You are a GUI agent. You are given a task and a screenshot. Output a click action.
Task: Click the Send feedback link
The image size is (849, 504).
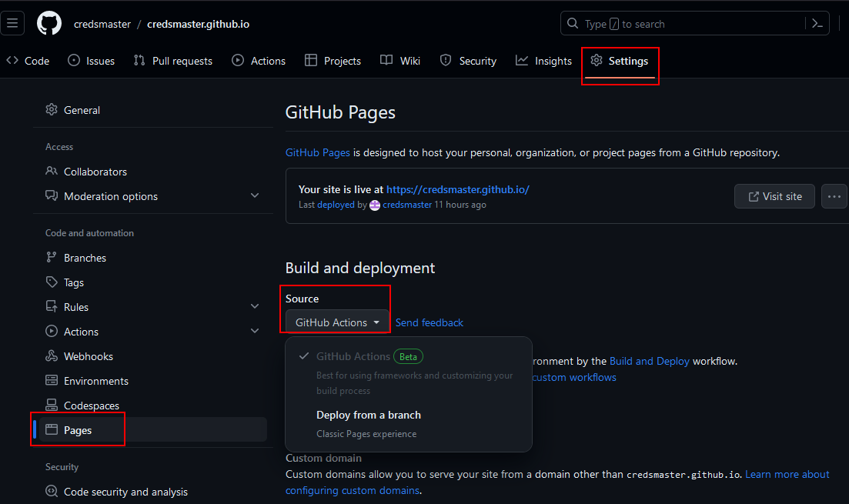tap(430, 322)
